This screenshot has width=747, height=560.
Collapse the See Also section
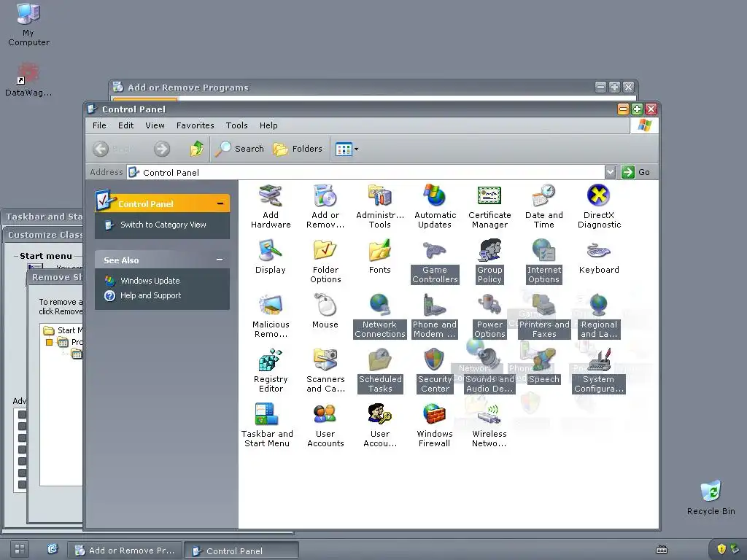click(x=220, y=260)
